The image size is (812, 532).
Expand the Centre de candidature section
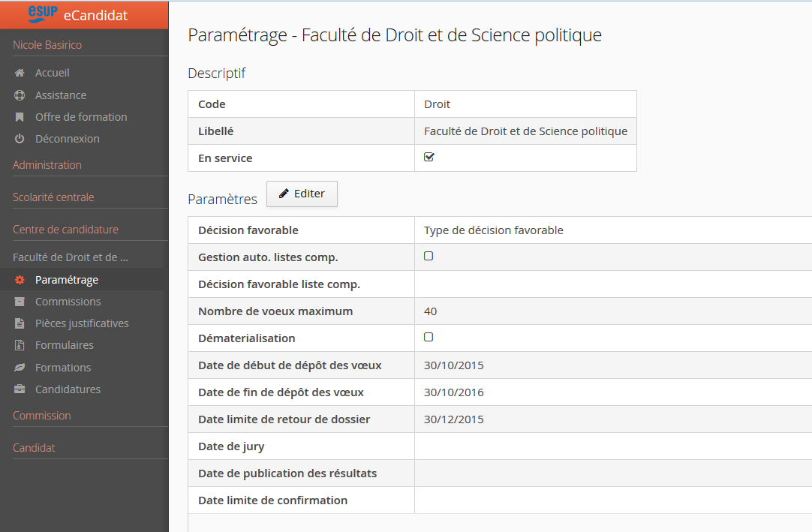65,230
